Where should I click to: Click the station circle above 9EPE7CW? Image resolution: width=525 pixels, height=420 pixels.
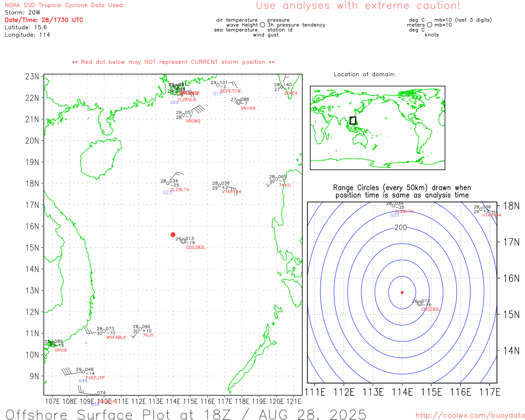coord(218,85)
